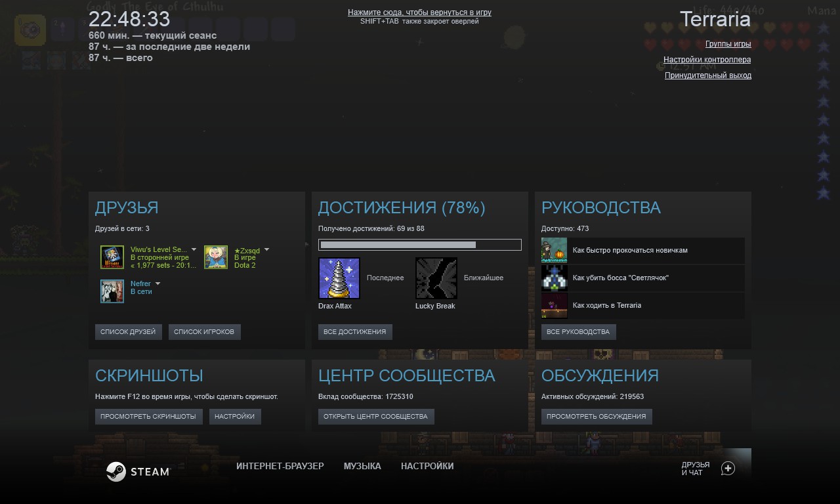The width and height of the screenshot is (840, 504).
Task: Click friend name Viwu's Level Se...
Action: [x=159, y=249]
